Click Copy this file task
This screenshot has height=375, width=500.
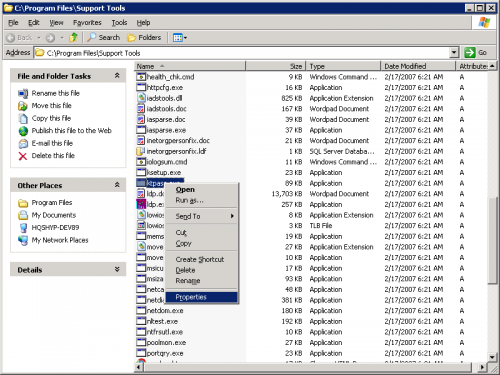pos(51,118)
